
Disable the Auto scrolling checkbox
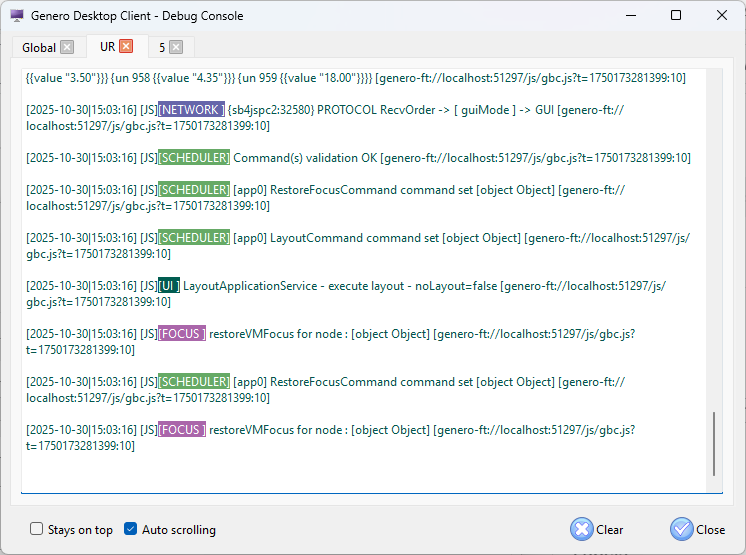click(130, 529)
